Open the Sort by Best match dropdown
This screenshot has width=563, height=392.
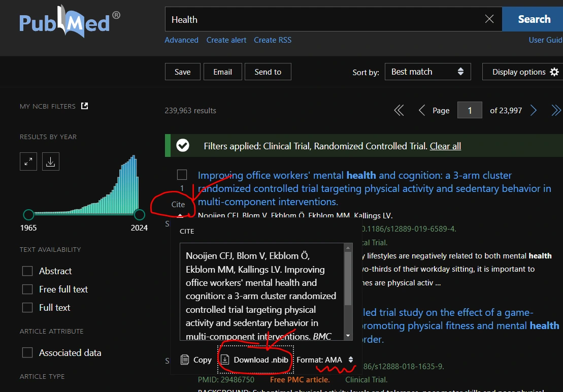coord(427,72)
